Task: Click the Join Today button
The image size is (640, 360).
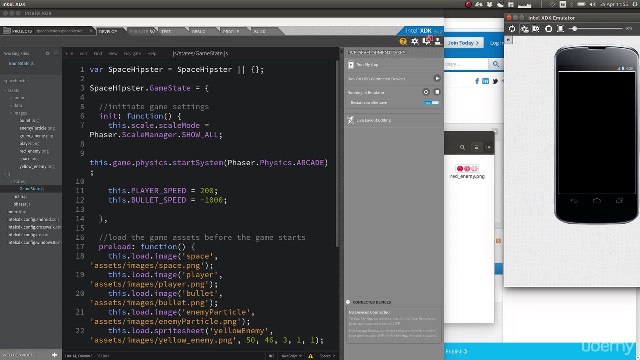Action: tap(463, 43)
